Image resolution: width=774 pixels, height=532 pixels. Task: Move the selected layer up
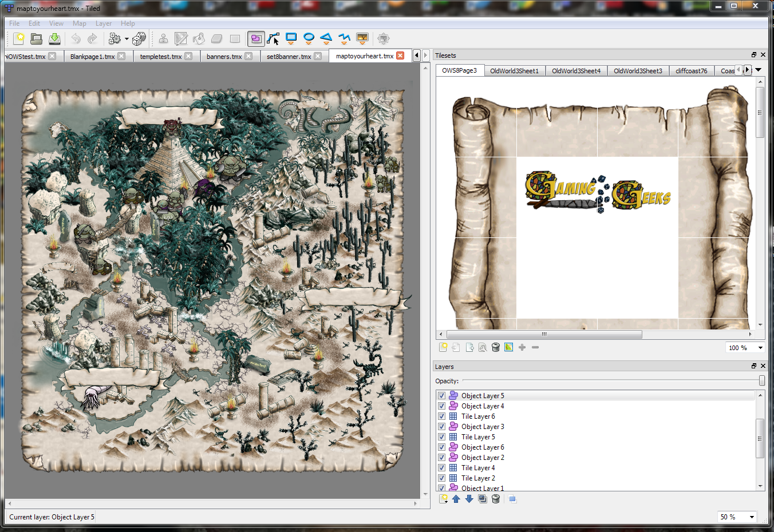coord(456,499)
